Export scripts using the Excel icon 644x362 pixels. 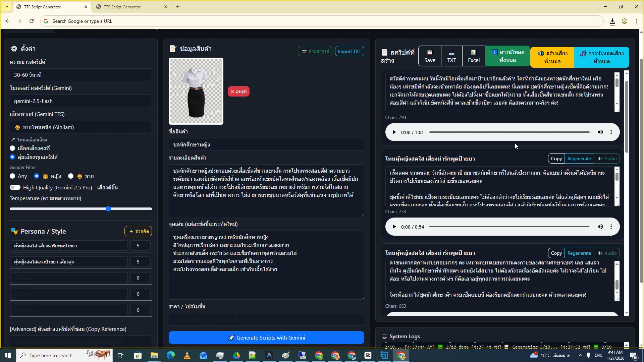pyautogui.click(x=474, y=56)
